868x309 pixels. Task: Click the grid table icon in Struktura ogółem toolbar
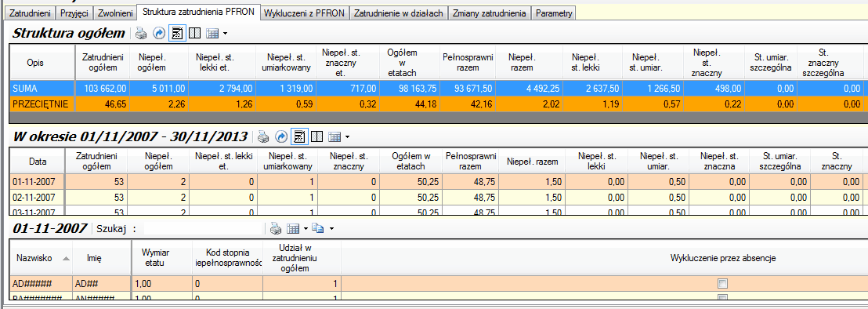coord(212,34)
